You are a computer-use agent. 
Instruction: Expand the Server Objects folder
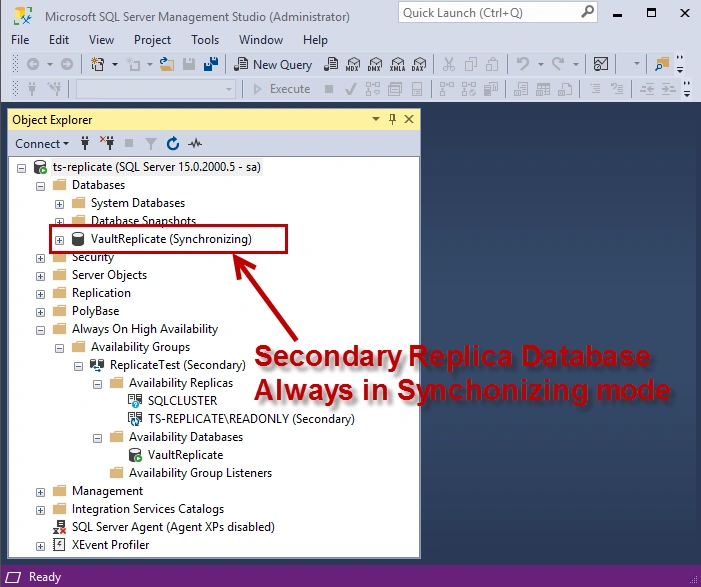40,276
